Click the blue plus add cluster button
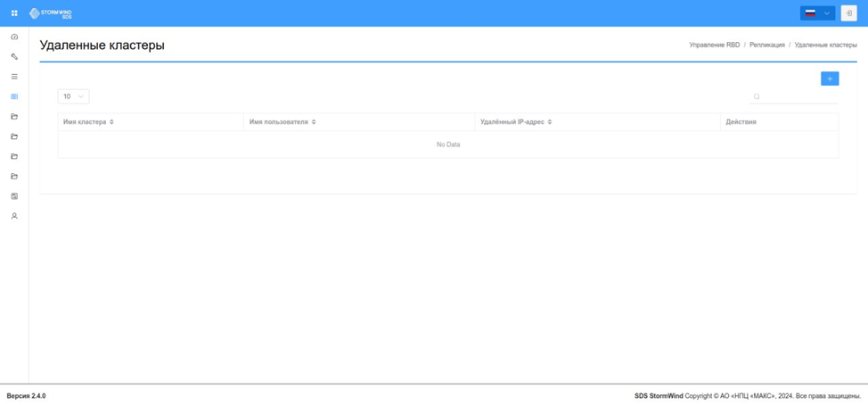Image resolution: width=868 pixels, height=405 pixels. point(830,79)
